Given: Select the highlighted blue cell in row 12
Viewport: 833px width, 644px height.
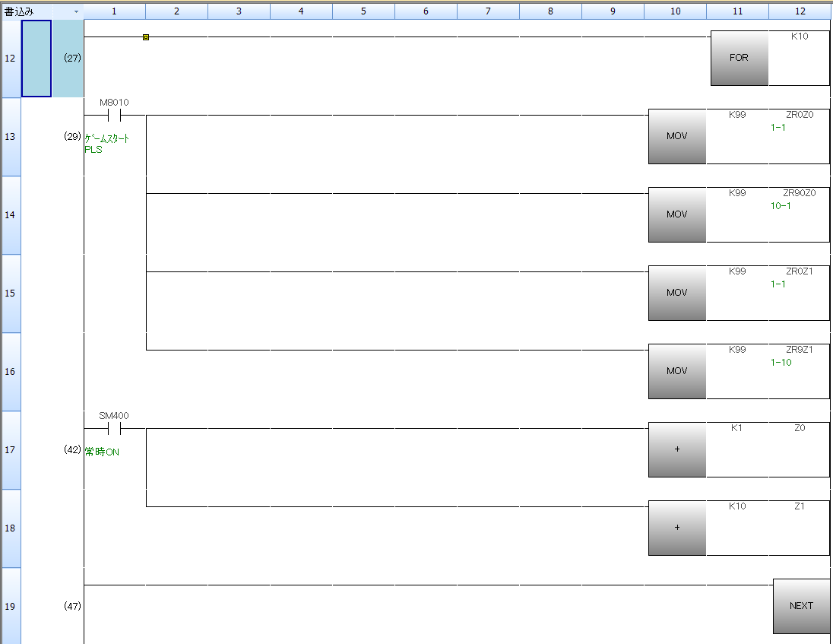Looking at the screenshot, I should click(36, 59).
